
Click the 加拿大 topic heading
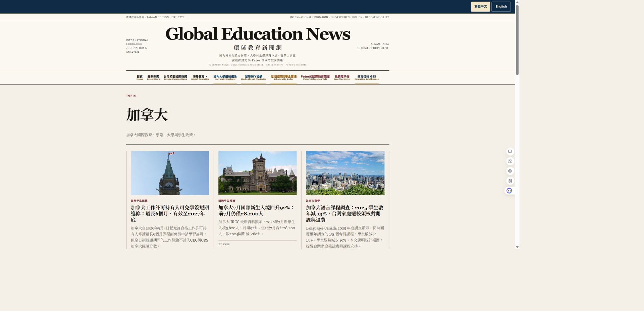147,115
